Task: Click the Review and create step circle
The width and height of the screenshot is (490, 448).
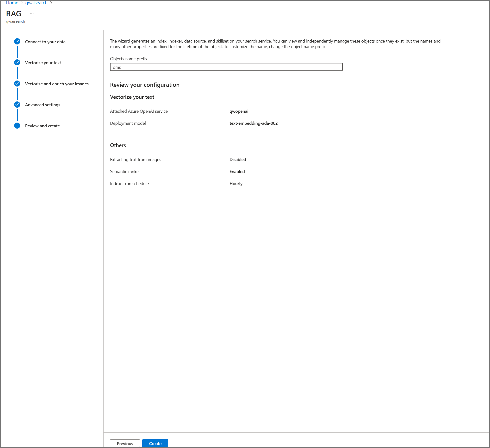Action: 17,126
